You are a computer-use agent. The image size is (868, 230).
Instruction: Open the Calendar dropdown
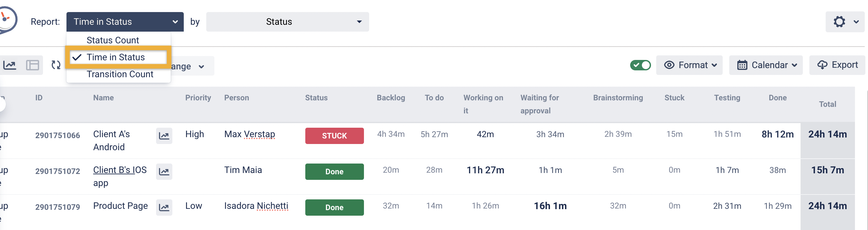click(766, 65)
